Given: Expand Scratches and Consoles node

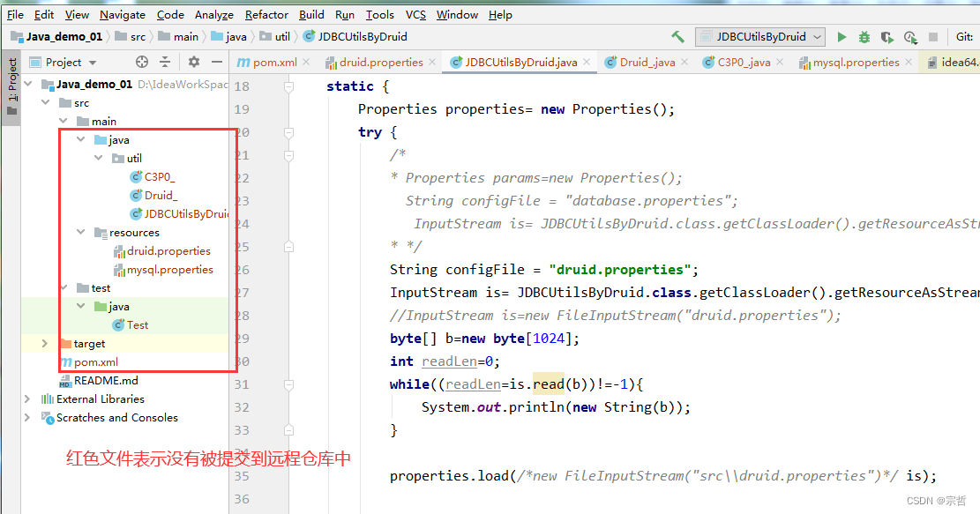Looking at the screenshot, I should 26,417.
